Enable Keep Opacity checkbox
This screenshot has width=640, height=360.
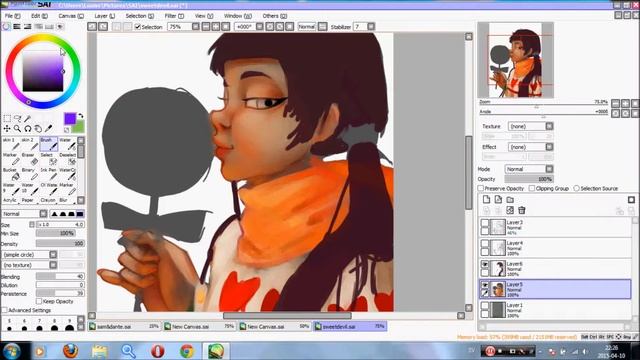39,301
